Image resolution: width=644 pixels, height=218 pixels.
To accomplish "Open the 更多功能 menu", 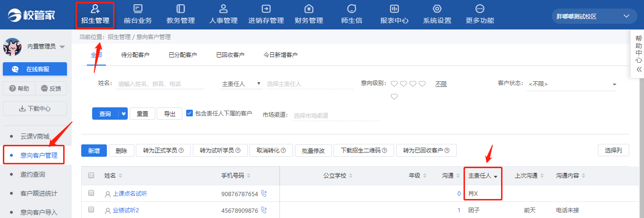I will [480, 14].
